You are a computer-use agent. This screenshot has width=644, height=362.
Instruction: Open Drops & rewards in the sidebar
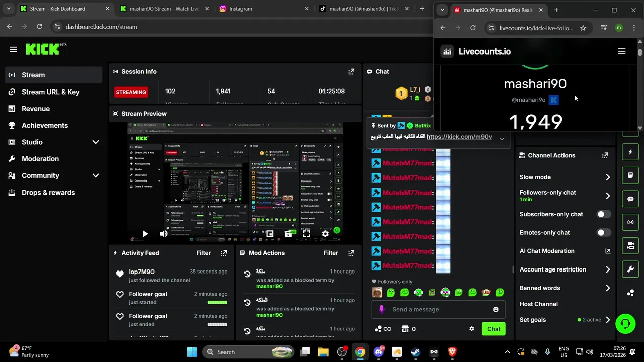53,193
